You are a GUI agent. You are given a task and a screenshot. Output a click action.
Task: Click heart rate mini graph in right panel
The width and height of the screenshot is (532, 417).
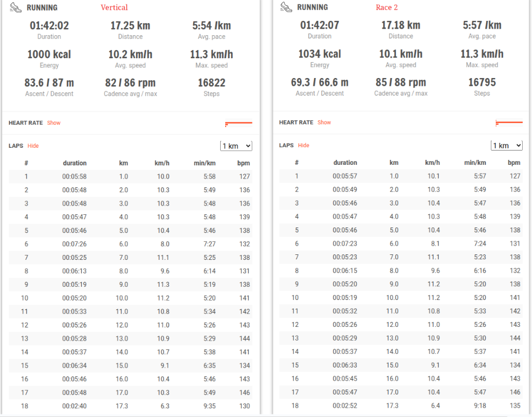509,123
